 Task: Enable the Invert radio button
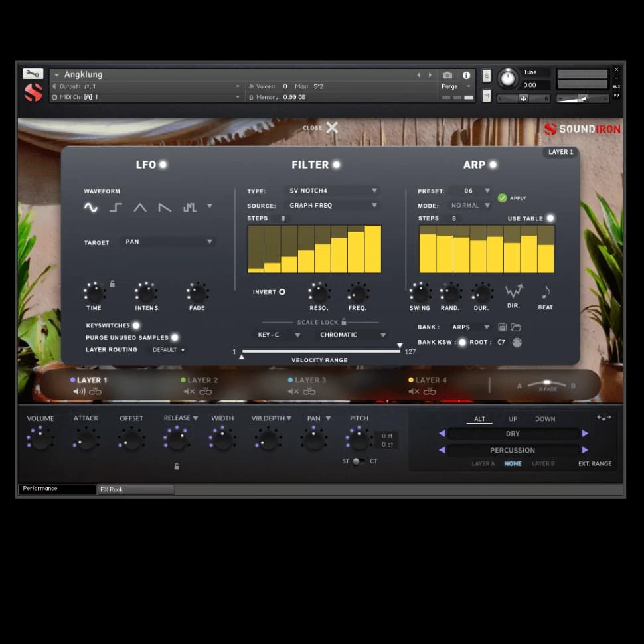point(282,292)
